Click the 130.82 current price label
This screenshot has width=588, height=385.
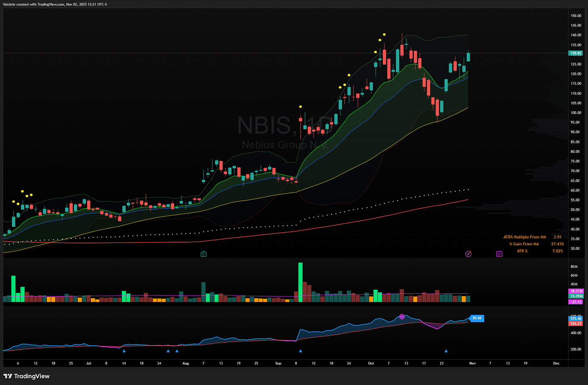click(576, 53)
